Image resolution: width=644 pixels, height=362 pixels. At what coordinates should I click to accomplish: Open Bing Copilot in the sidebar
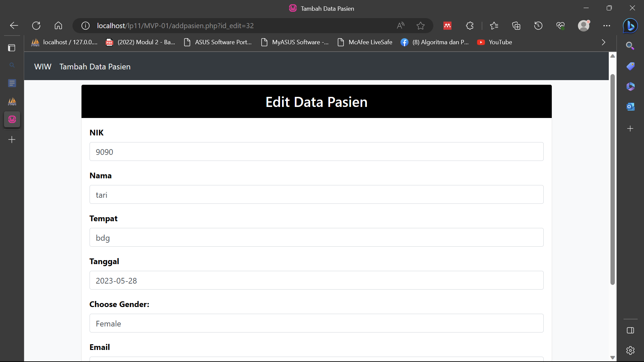tap(630, 25)
